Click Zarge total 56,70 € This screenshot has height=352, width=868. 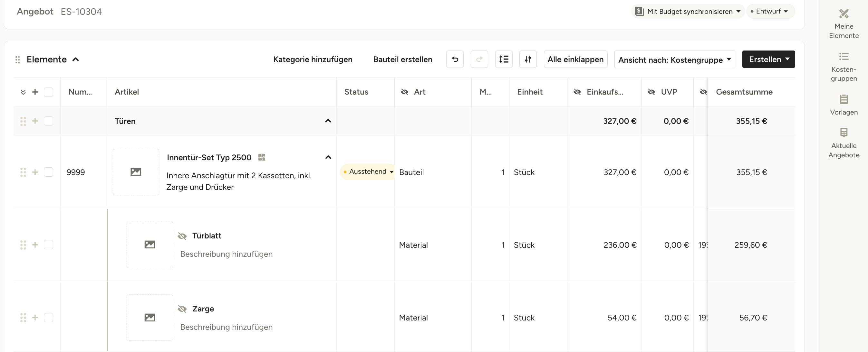pyautogui.click(x=753, y=318)
